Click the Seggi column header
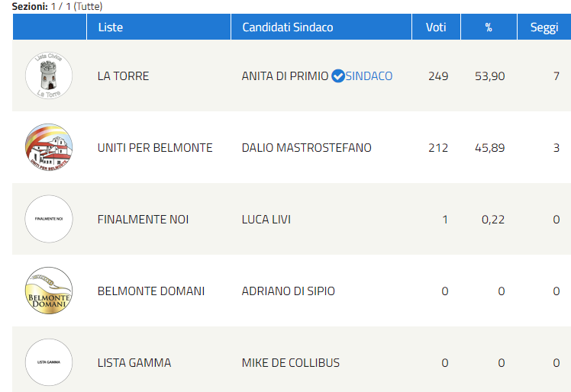The width and height of the screenshot is (571, 392). click(544, 27)
